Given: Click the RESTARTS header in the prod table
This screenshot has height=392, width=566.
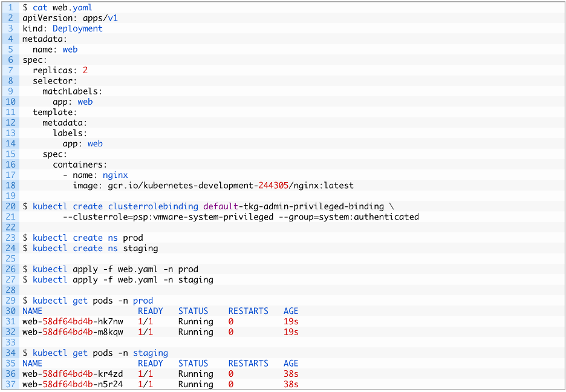Looking at the screenshot, I should pyautogui.click(x=248, y=311).
